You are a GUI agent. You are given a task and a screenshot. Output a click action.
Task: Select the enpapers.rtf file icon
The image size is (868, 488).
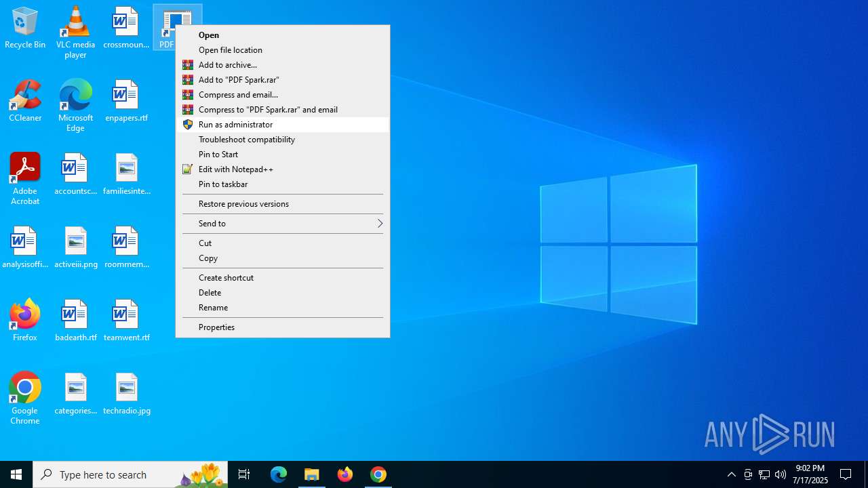point(126,102)
